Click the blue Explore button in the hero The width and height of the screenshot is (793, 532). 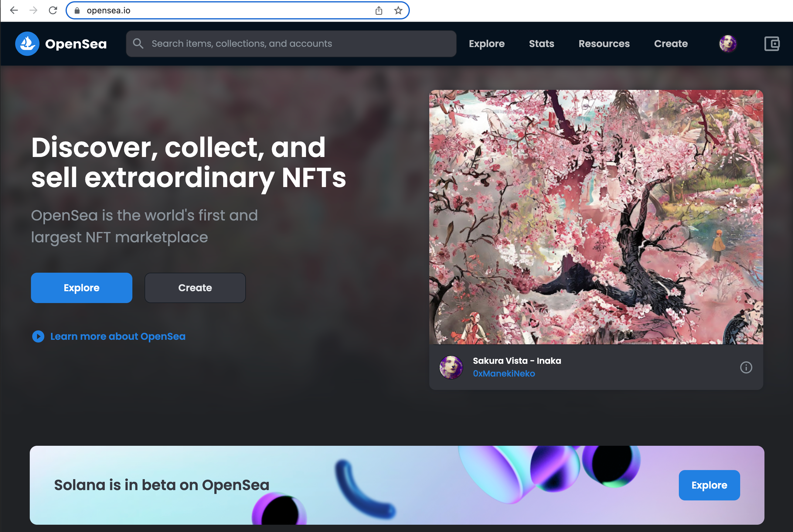point(81,288)
